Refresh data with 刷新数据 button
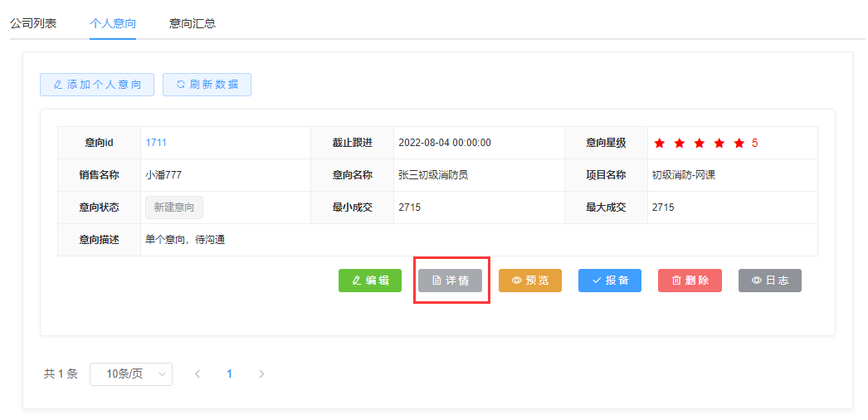The width and height of the screenshot is (868, 420). coord(207,85)
